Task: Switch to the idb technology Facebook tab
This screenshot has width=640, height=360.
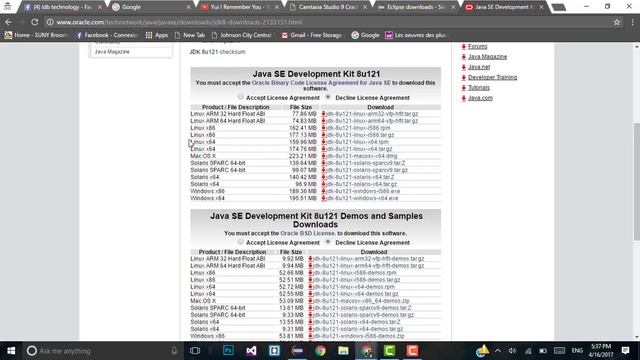Action: click(x=61, y=7)
